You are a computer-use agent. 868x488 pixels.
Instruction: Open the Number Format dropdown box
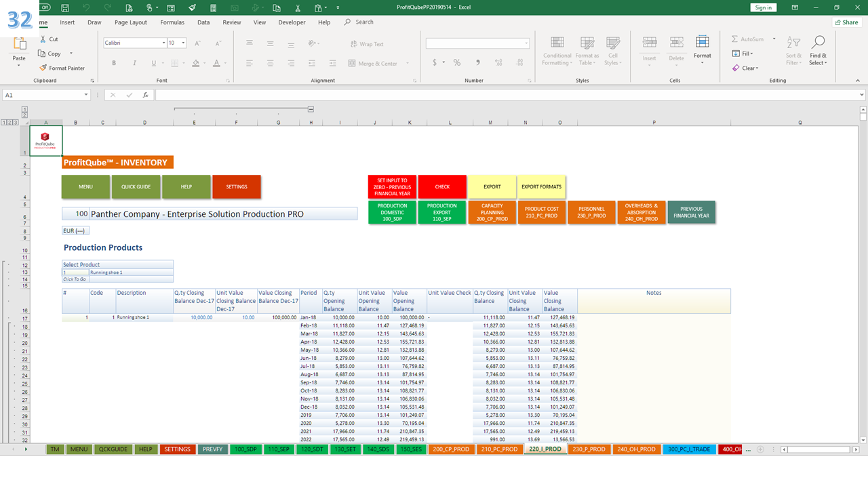477,43
